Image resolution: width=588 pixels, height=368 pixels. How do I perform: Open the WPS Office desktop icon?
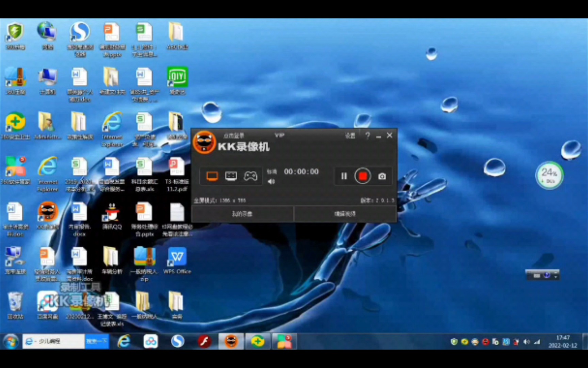(x=177, y=261)
